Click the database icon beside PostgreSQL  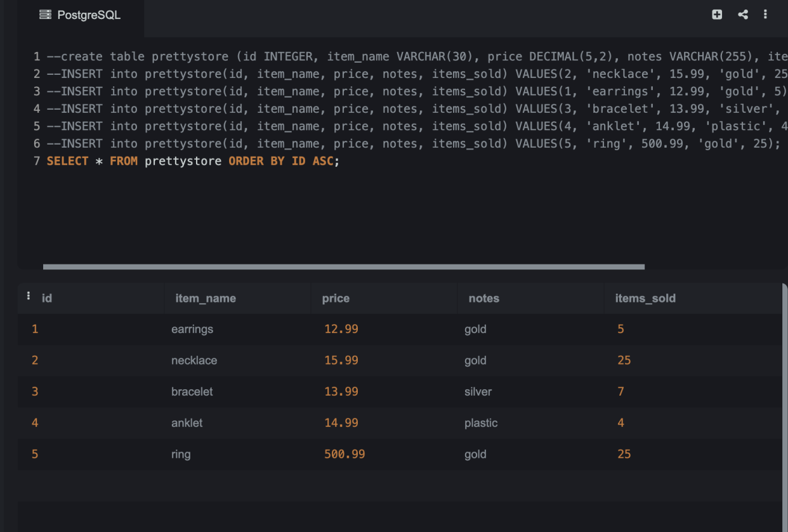click(x=45, y=15)
